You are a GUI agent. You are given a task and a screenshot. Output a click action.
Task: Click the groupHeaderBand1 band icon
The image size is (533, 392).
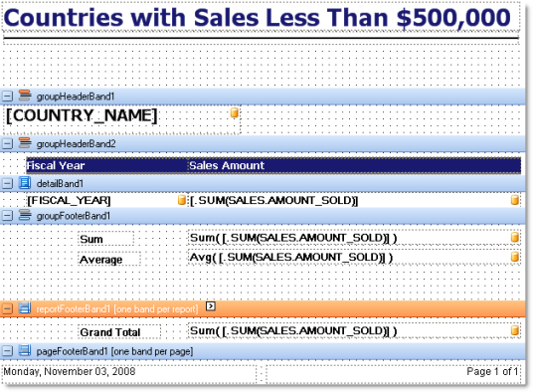(x=25, y=96)
